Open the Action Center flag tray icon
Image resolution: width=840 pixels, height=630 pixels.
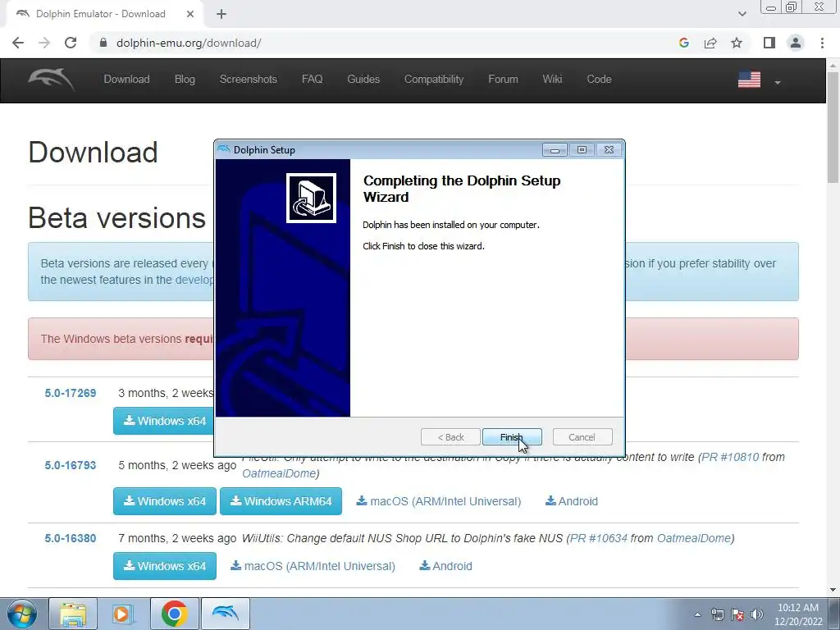click(x=737, y=615)
